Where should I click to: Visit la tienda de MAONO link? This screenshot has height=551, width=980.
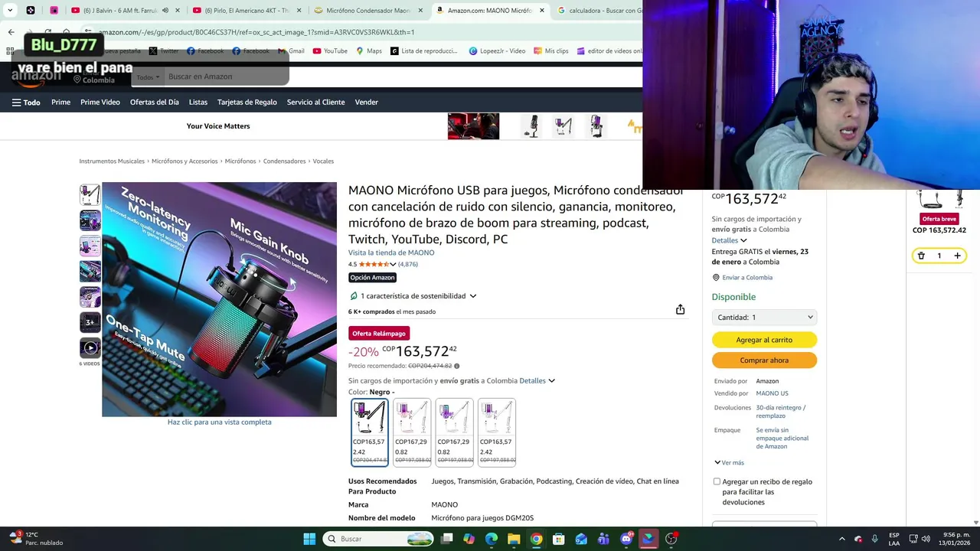tap(391, 253)
